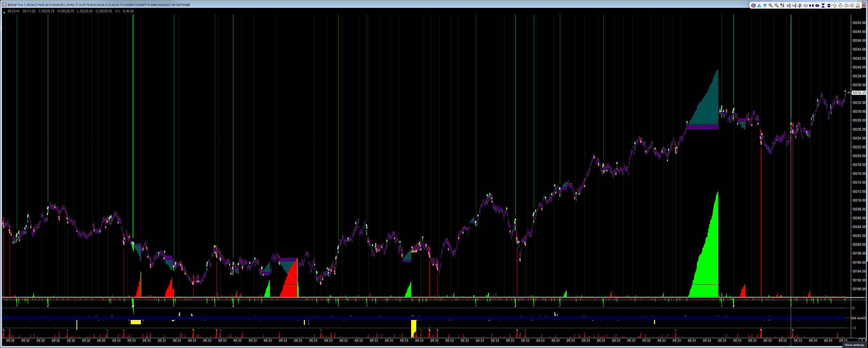Expand chart horizontally with blue outward triangles
This screenshot has width=868, height=348.
[817, 5]
